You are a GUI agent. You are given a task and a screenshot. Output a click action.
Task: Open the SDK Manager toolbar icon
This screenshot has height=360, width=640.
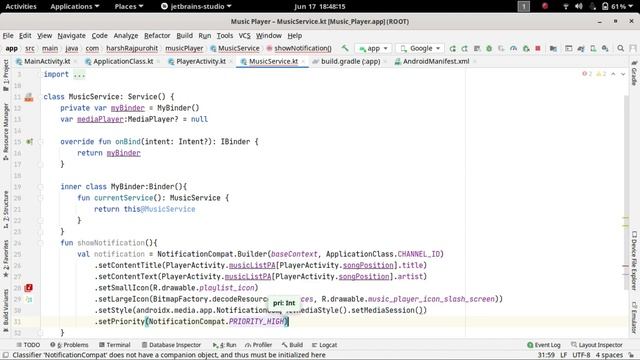(x=605, y=48)
